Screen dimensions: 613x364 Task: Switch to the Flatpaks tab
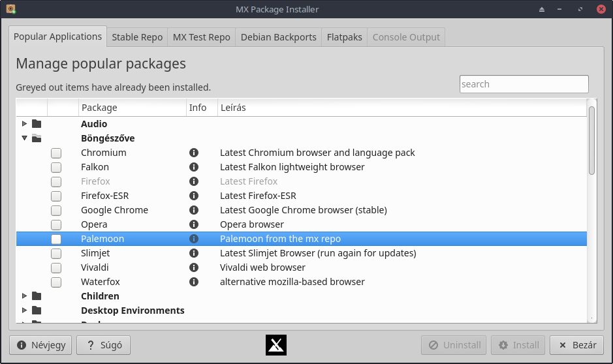pos(345,37)
